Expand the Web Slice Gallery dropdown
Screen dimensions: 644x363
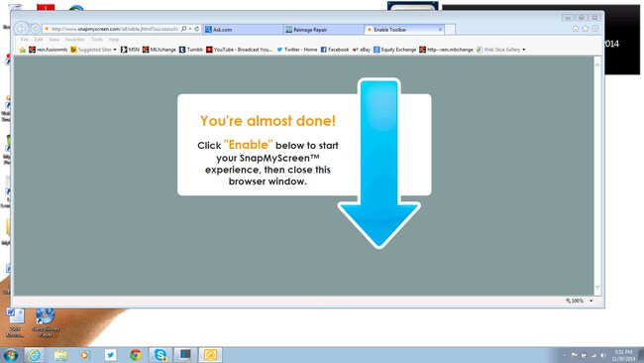click(524, 50)
